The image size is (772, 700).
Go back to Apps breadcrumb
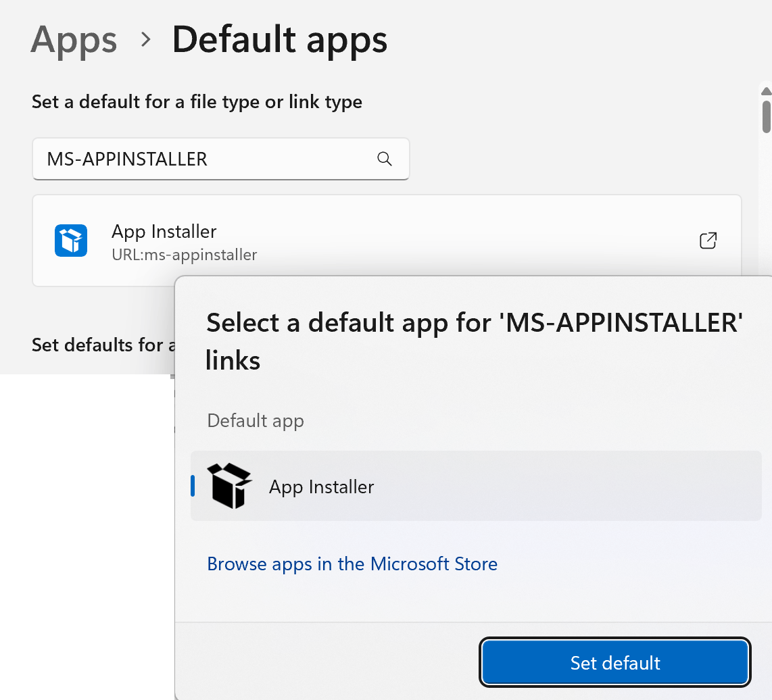pos(74,40)
